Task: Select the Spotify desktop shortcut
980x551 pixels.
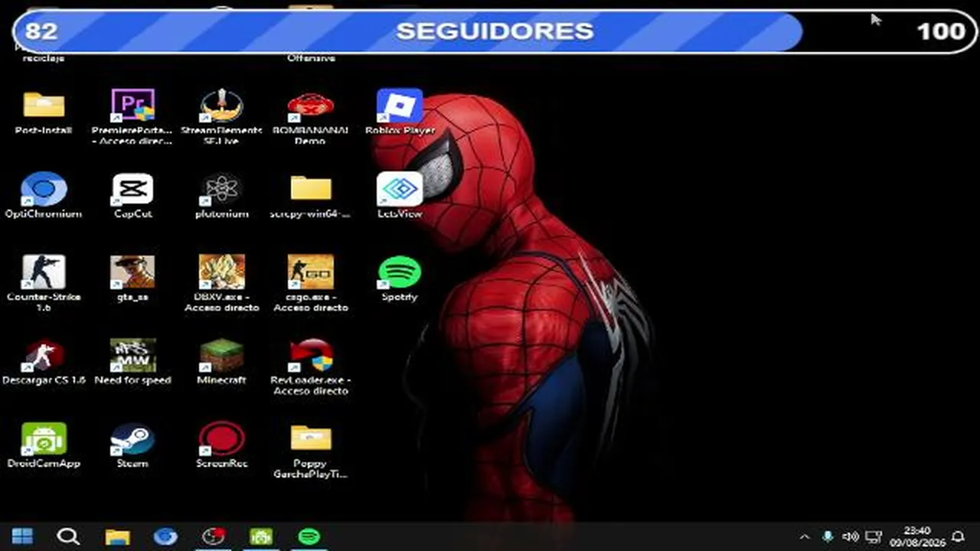Action: pos(400,272)
